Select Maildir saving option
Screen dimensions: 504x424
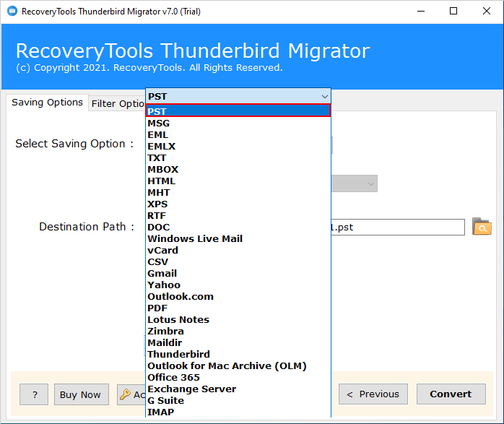pyautogui.click(x=238, y=343)
